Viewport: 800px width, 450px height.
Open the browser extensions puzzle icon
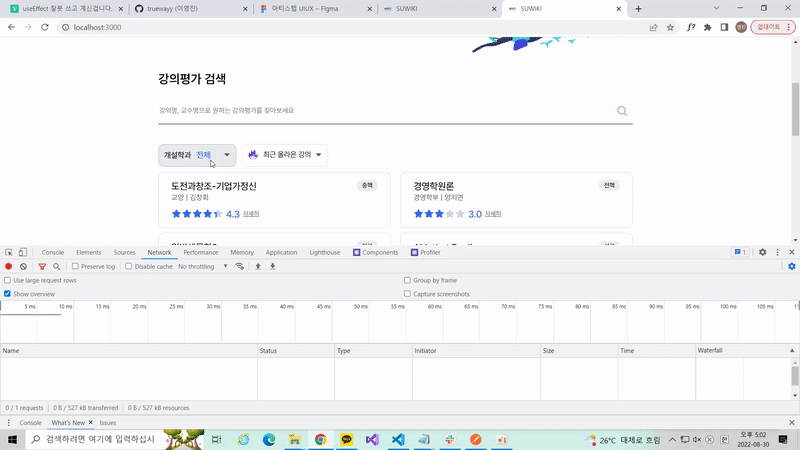click(707, 27)
